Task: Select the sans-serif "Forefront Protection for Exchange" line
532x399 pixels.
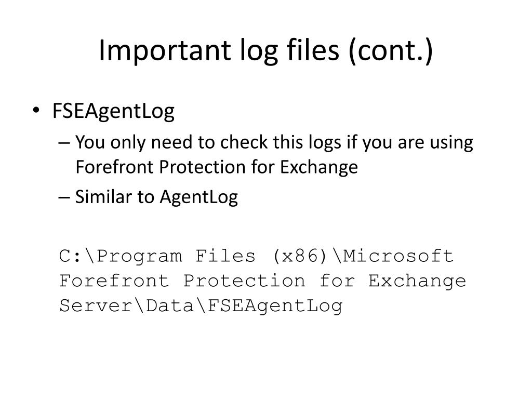Action: coord(217,167)
